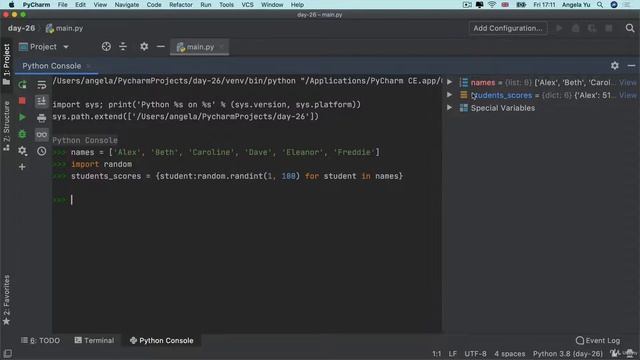Search everywhere with magnifier icon

(630, 28)
